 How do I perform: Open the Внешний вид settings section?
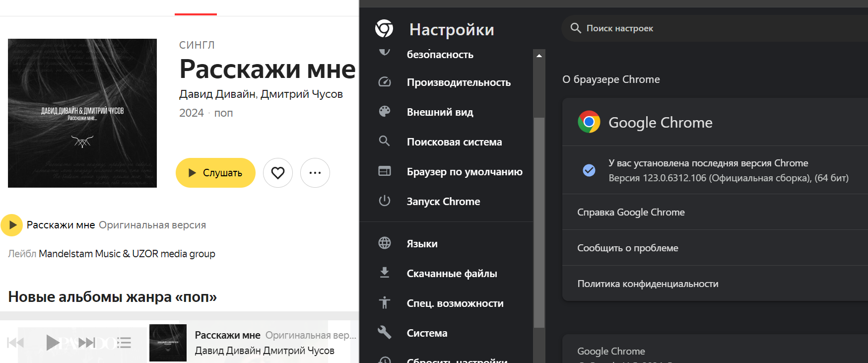click(x=440, y=112)
